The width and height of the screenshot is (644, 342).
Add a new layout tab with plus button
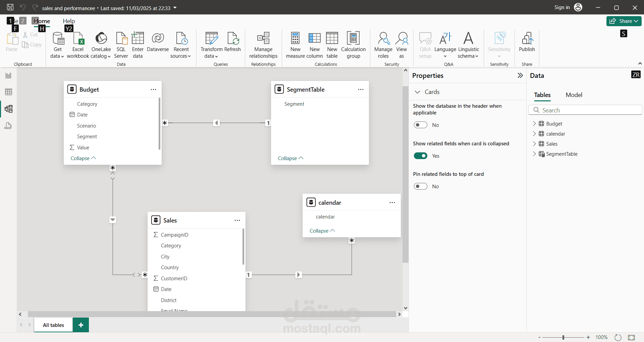(x=81, y=325)
